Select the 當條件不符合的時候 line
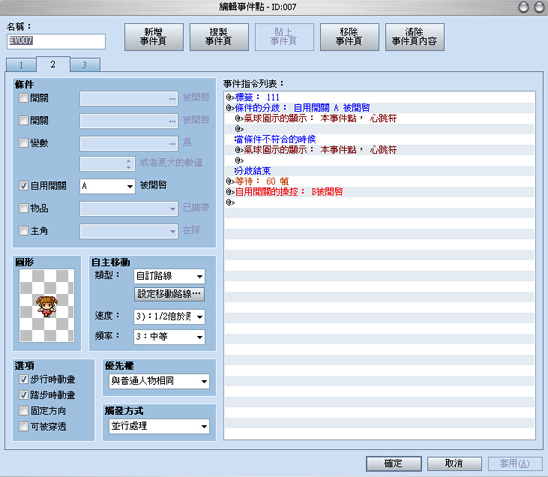This screenshot has height=477, width=548. pos(380,139)
